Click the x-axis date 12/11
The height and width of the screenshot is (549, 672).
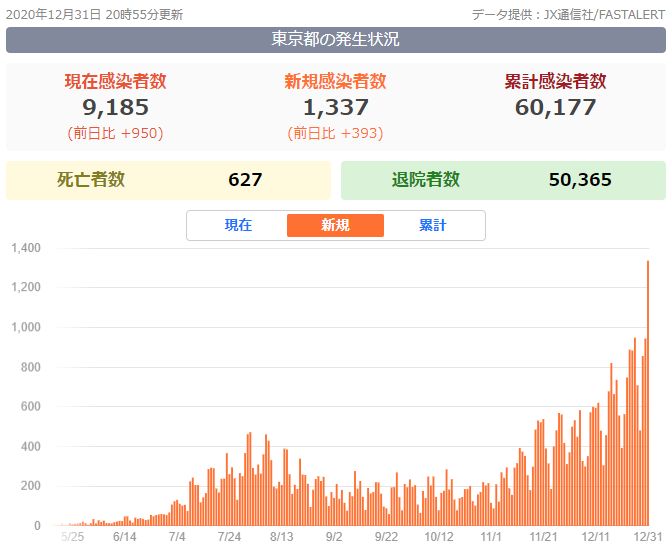click(595, 537)
